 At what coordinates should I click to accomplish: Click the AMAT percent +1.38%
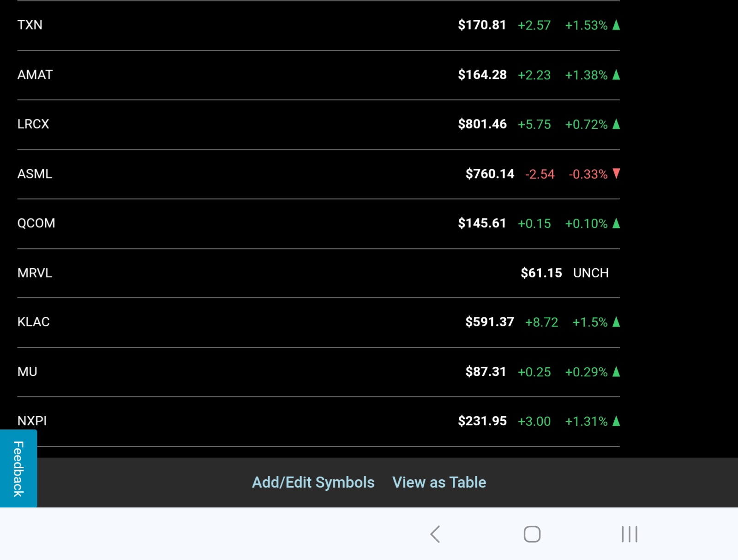point(587,75)
